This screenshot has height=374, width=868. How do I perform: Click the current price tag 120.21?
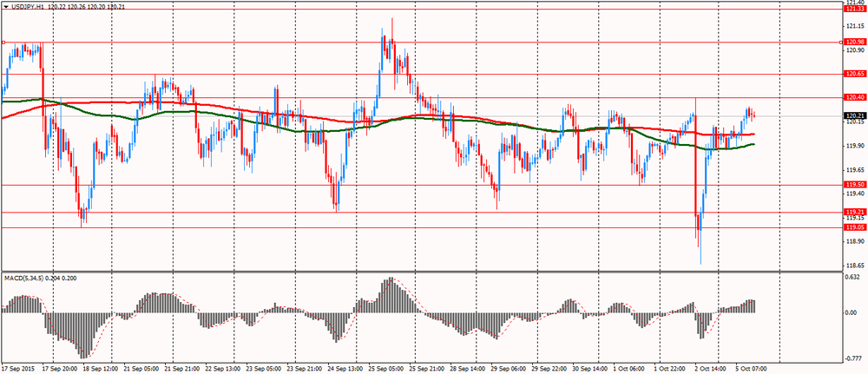tap(854, 115)
